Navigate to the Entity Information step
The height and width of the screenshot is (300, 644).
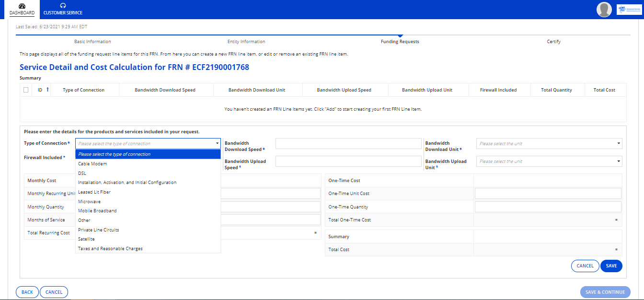pyautogui.click(x=246, y=41)
